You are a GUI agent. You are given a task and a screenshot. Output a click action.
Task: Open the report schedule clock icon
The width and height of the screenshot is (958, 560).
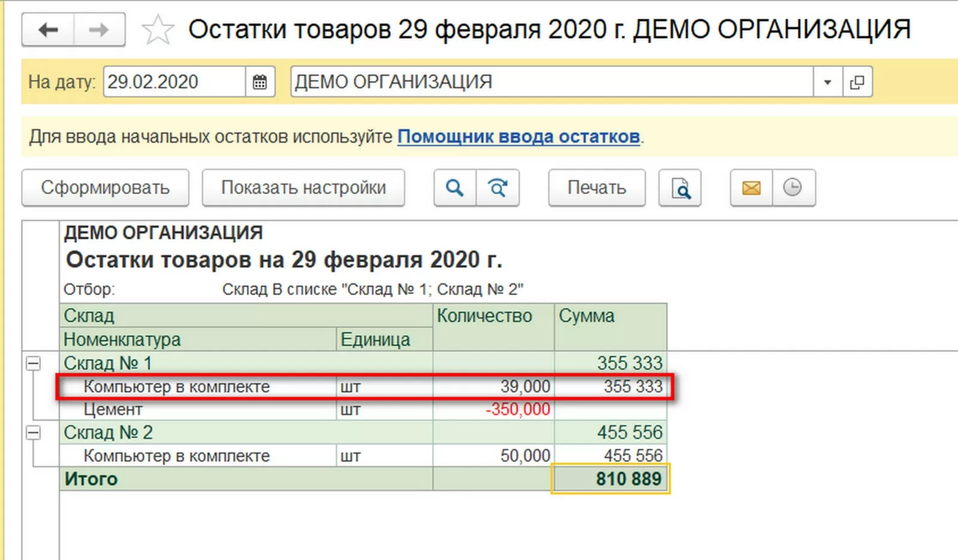pos(793,188)
